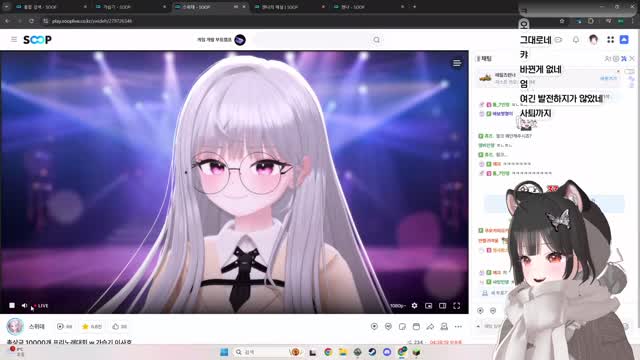The image size is (640, 360).
Task: Open the SOOP hamburger side menu
Action: click(x=14, y=40)
